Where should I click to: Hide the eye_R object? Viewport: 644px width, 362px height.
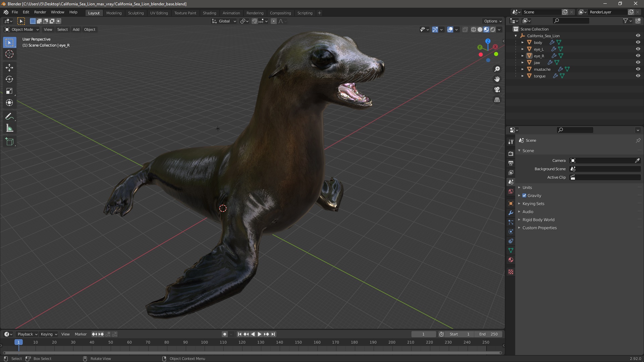coord(638,56)
